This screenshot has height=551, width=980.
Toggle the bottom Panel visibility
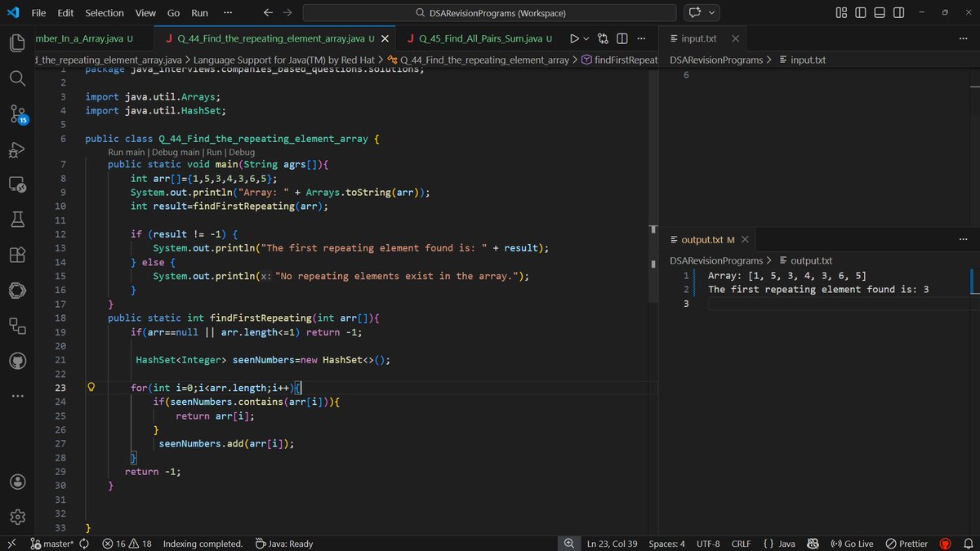(880, 13)
